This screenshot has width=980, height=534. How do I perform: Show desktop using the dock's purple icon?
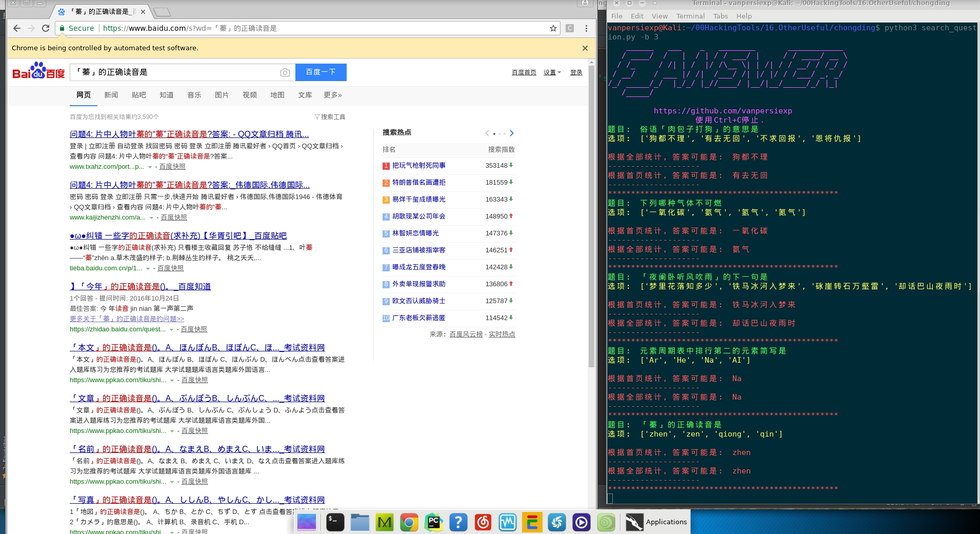point(307,522)
